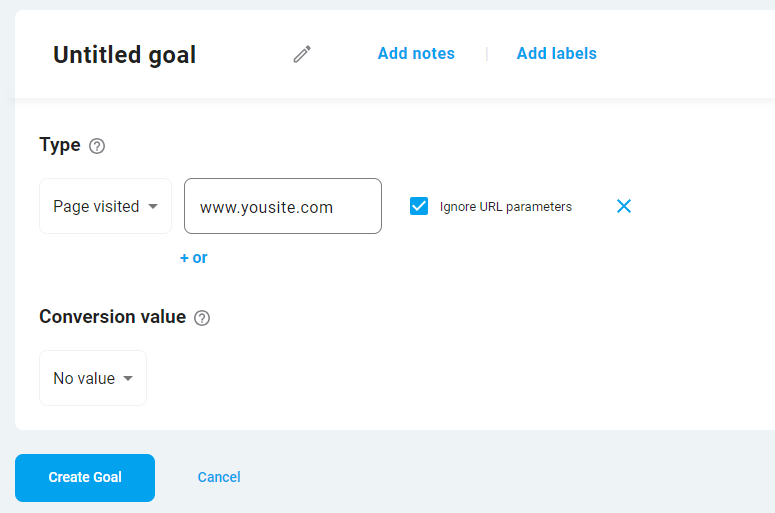Click the Ignore URL parameters label text
The width and height of the screenshot is (775, 513).
coord(505,207)
